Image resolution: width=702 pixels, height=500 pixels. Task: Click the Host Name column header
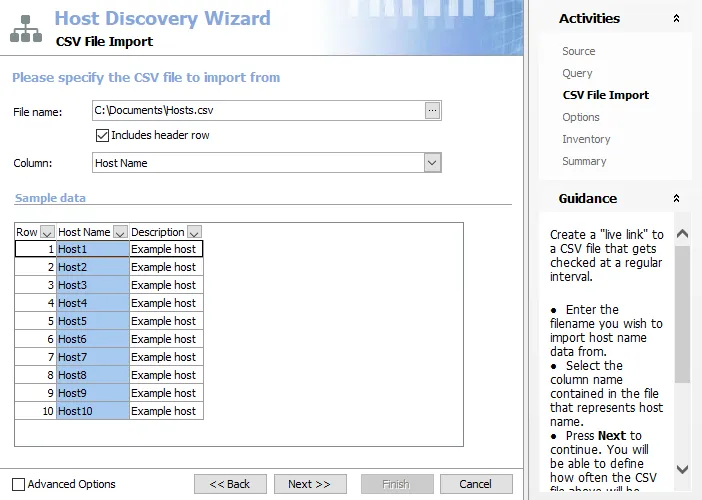pos(84,232)
